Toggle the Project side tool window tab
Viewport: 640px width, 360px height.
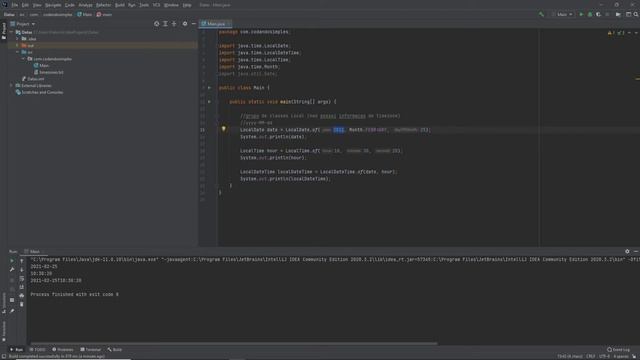coord(4,31)
